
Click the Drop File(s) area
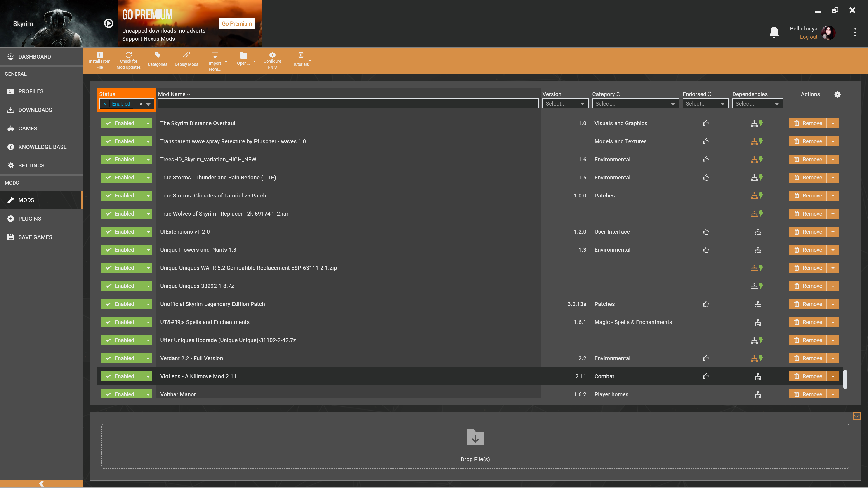coord(475,446)
